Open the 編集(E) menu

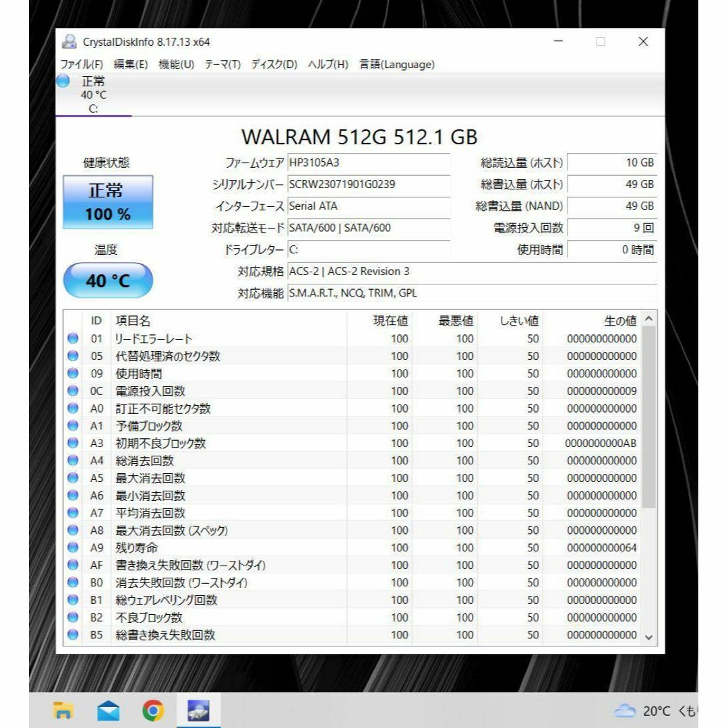click(x=131, y=64)
